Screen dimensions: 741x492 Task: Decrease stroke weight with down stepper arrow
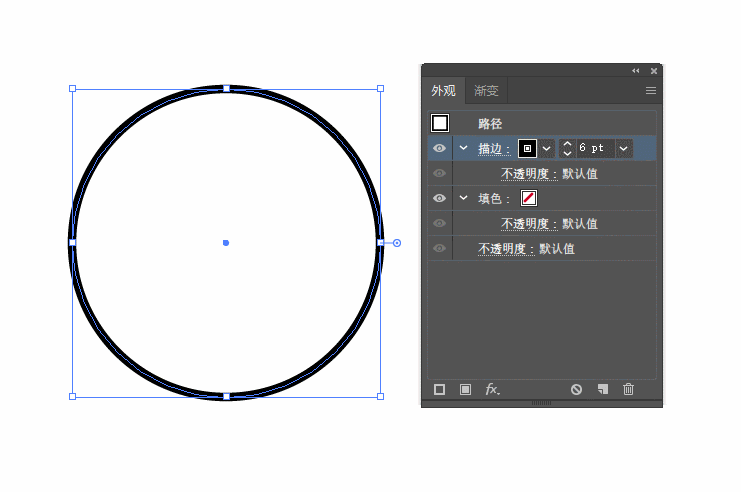tap(568, 154)
